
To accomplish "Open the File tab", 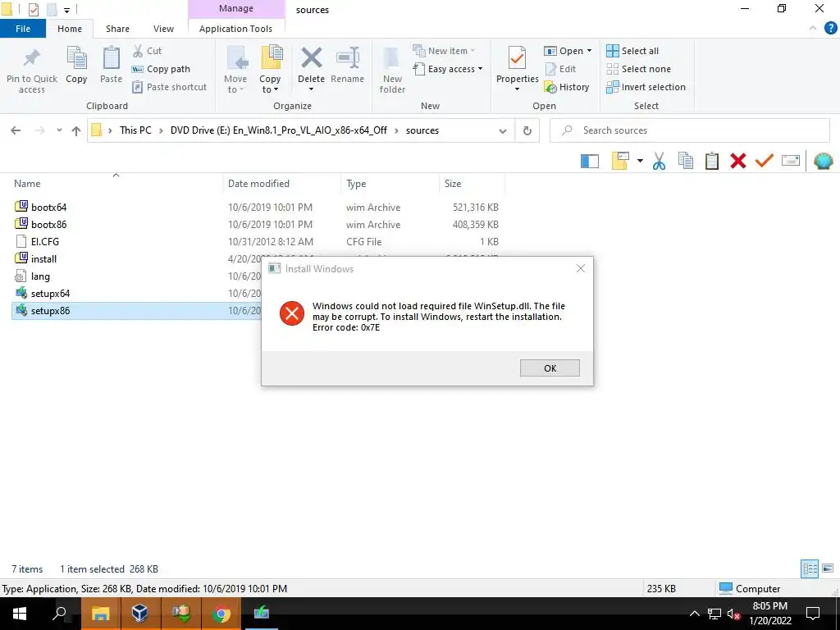I will (x=23, y=29).
